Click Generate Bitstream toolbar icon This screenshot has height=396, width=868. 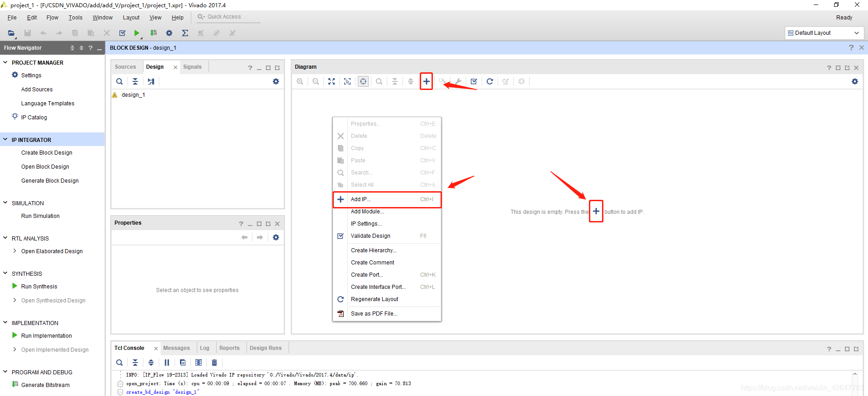[153, 33]
